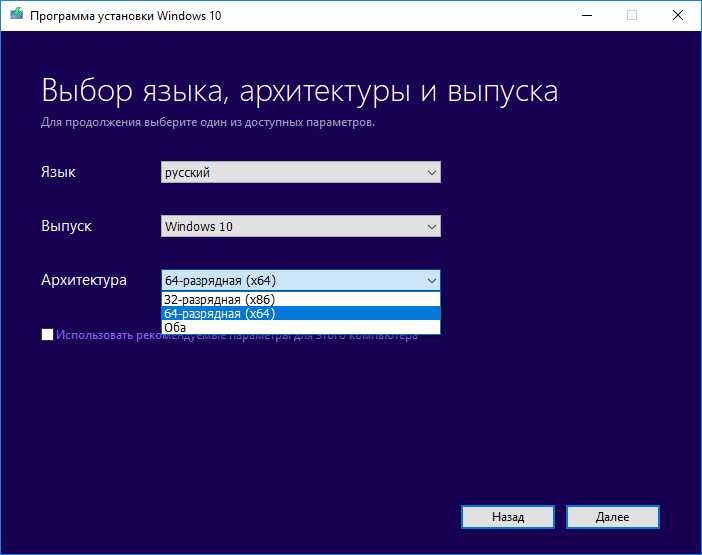Viewport: 702px width, 555px height.
Task: Click the Архитектура field label
Action: click(84, 280)
